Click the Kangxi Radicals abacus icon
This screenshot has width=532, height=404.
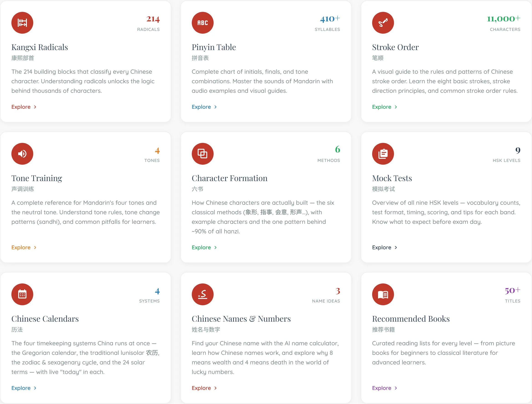[x=22, y=23]
